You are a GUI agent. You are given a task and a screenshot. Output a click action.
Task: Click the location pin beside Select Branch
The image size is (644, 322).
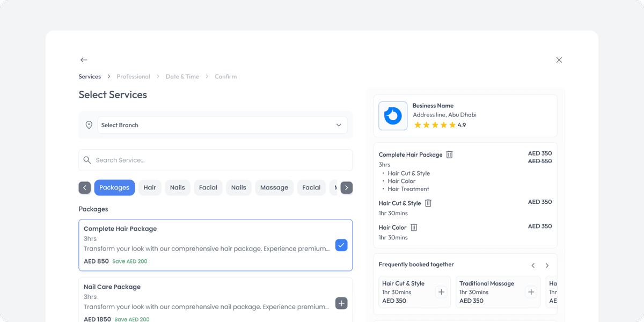tap(89, 125)
